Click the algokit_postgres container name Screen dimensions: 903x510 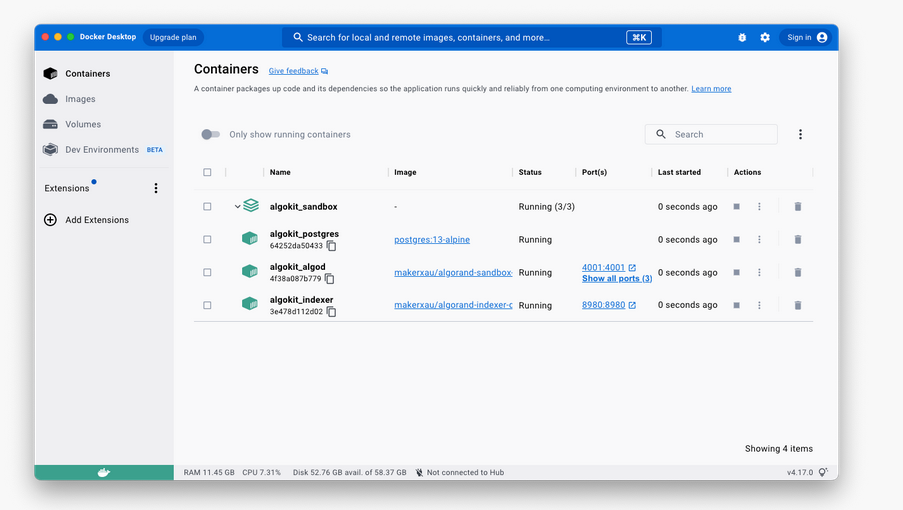[x=304, y=234]
